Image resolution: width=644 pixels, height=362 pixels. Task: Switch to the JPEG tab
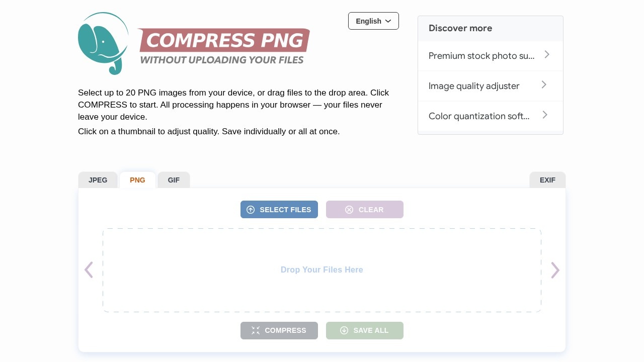coord(98,180)
